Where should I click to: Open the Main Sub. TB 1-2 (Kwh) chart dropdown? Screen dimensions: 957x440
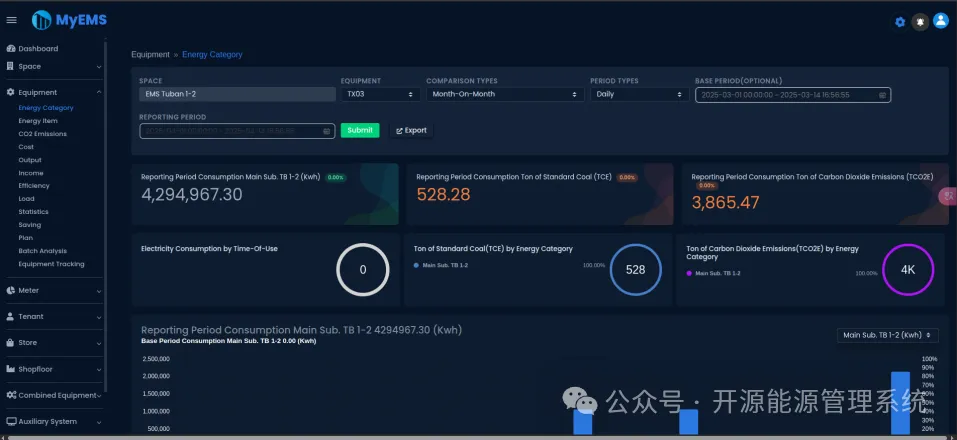[x=887, y=335]
